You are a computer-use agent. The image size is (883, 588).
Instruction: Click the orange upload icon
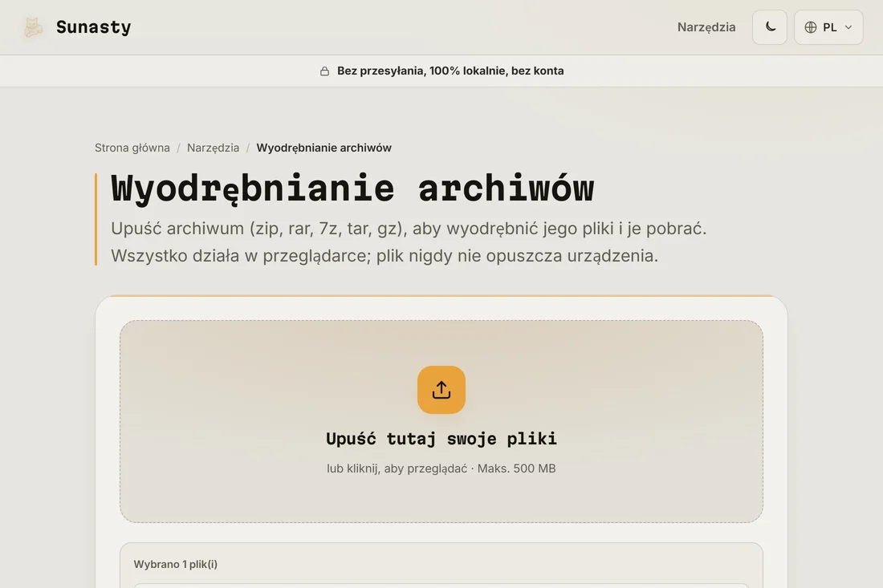click(x=441, y=389)
